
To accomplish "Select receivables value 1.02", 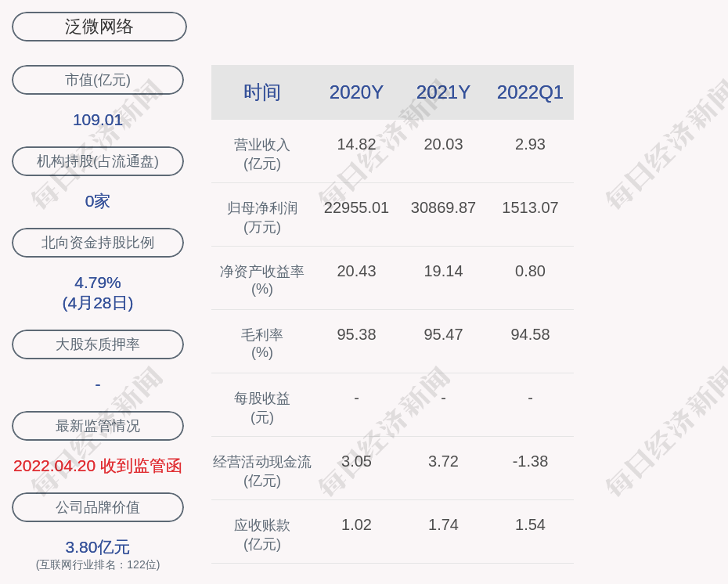I will [356, 525].
